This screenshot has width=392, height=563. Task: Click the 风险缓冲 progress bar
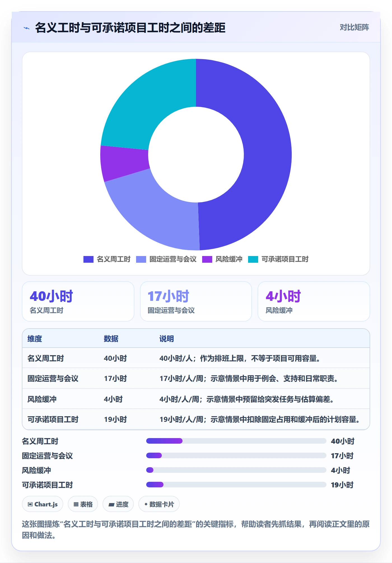[x=236, y=470]
